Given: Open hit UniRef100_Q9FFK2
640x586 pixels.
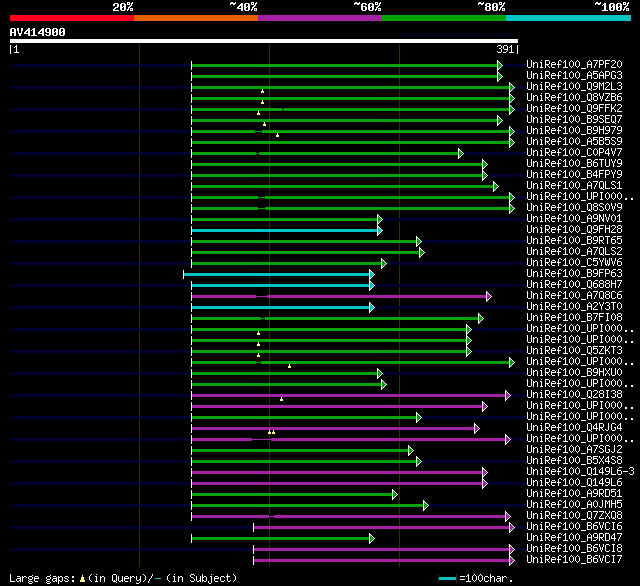Looking at the screenshot, I should pyautogui.click(x=574, y=109).
